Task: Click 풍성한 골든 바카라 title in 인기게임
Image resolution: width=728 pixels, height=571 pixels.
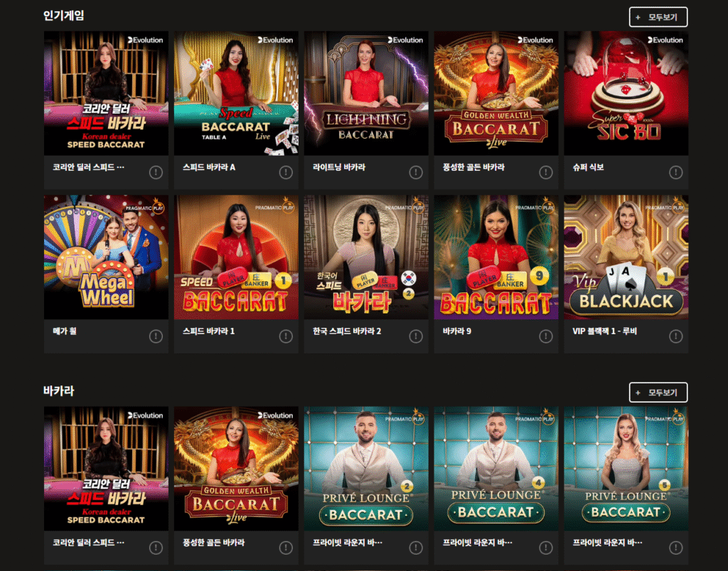Action: point(473,167)
